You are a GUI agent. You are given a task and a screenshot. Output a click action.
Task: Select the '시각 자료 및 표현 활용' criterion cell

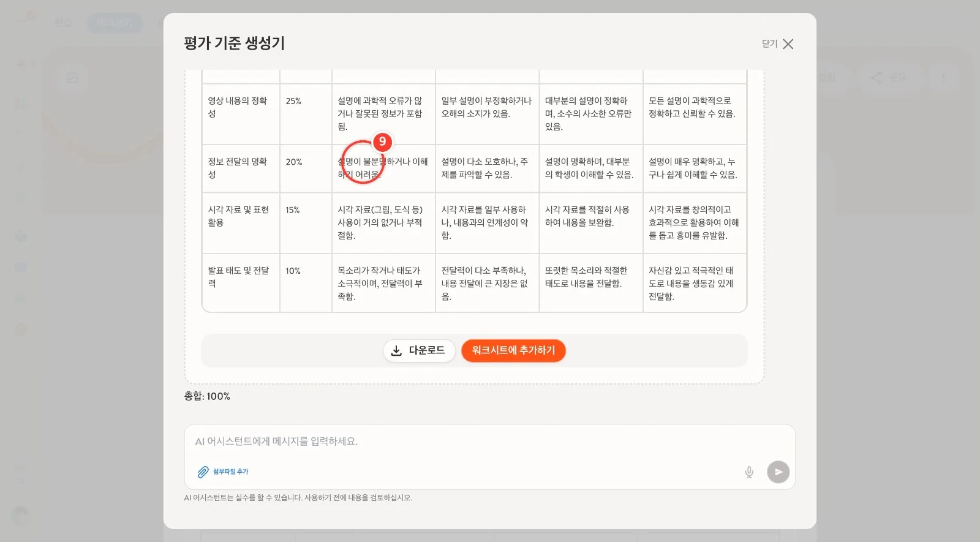coord(241,223)
